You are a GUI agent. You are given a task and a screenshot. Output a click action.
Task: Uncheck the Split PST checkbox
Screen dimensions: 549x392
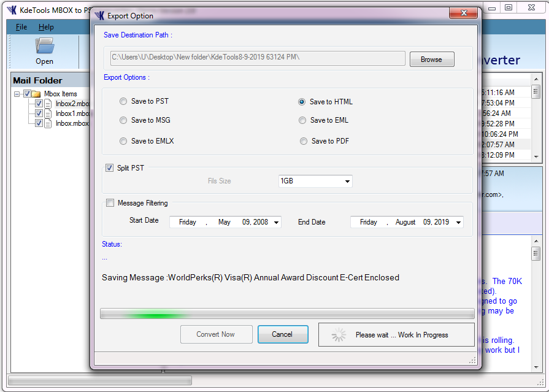click(x=110, y=168)
